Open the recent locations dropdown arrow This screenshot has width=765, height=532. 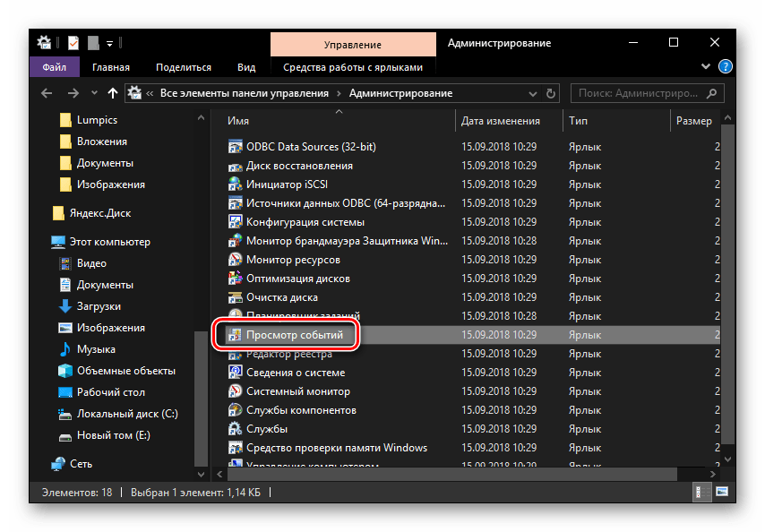[91, 93]
